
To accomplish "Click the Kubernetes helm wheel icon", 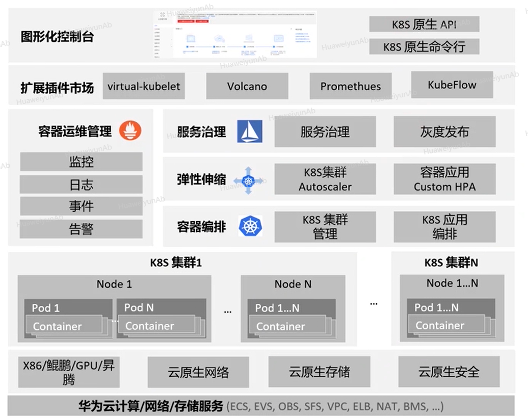I will click(x=250, y=226).
